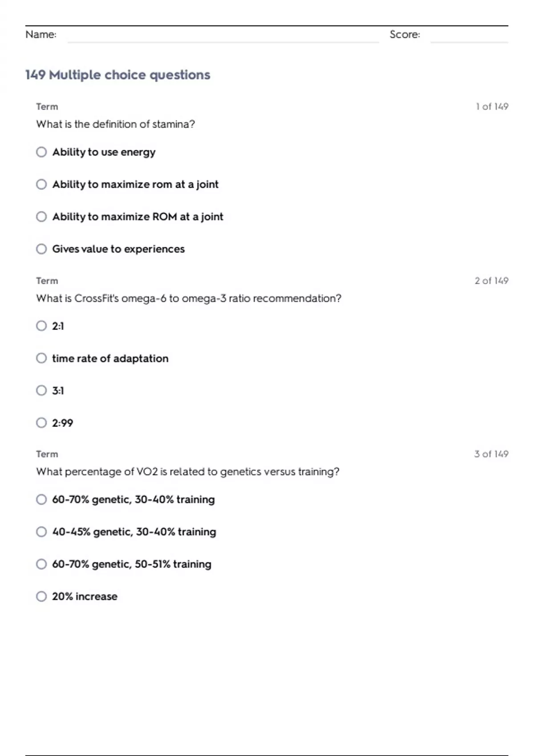This screenshot has width=534, height=756.
Task: Choose the "time rate of adaptation" option
Action: click(x=41, y=358)
